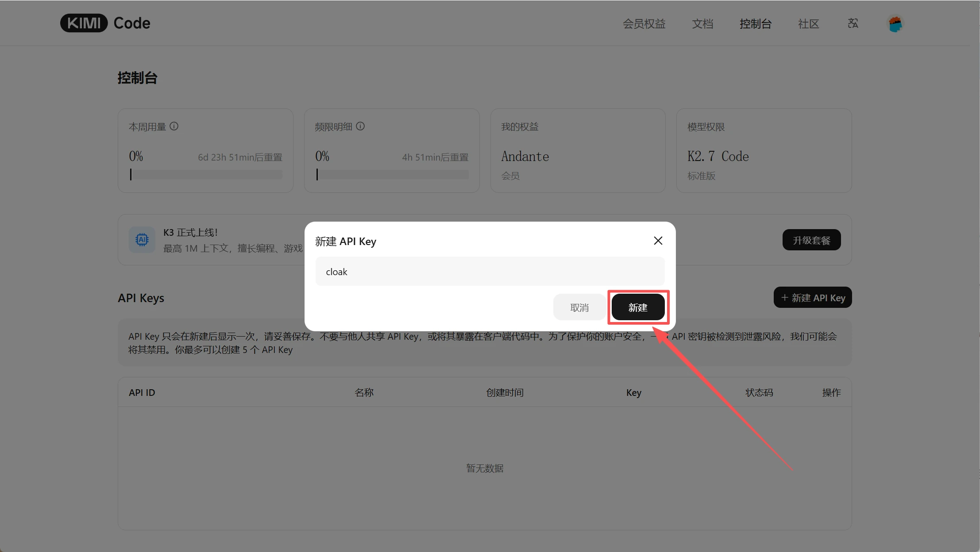Click the 升级套餐 button
This screenshot has width=980, height=552.
[x=811, y=240]
